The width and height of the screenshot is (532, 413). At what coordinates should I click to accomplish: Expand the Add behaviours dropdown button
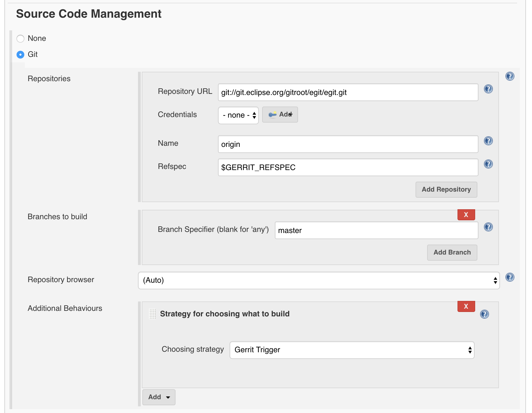click(159, 397)
